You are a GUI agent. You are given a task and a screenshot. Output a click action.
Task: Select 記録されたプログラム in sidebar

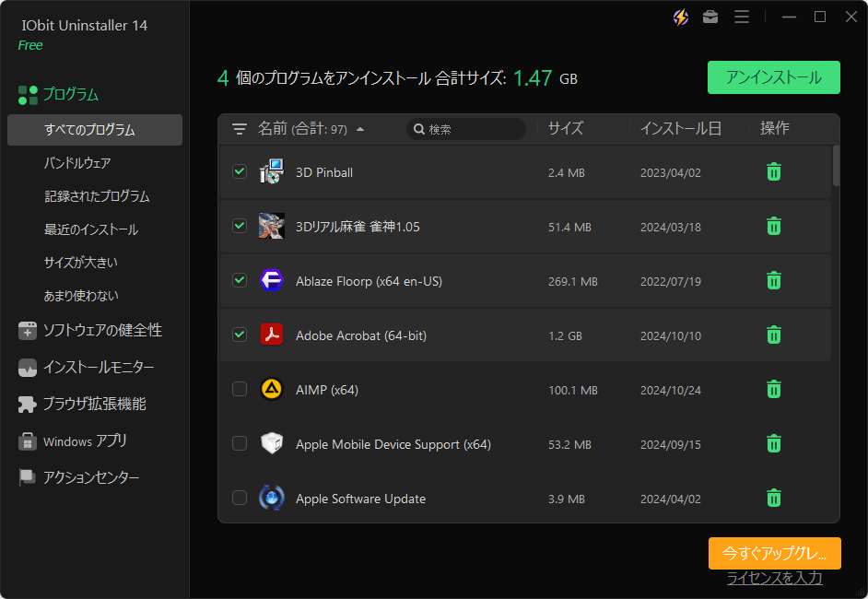97,196
